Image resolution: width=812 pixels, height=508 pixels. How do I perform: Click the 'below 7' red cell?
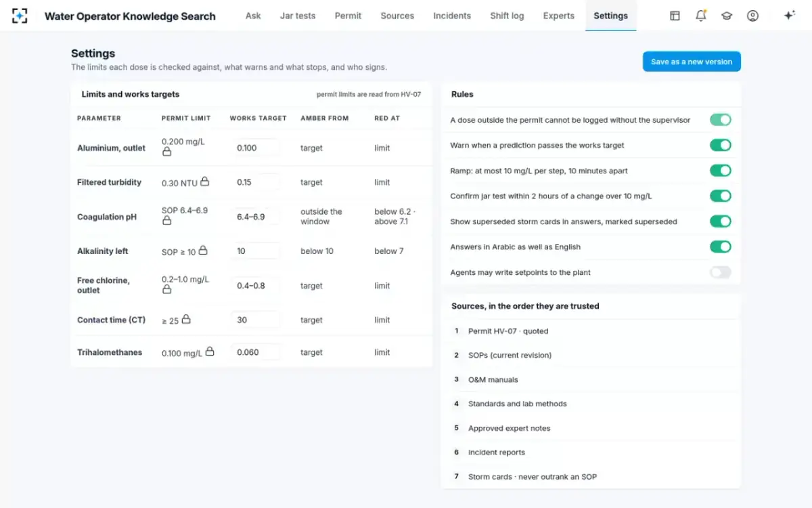[x=389, y=251]
